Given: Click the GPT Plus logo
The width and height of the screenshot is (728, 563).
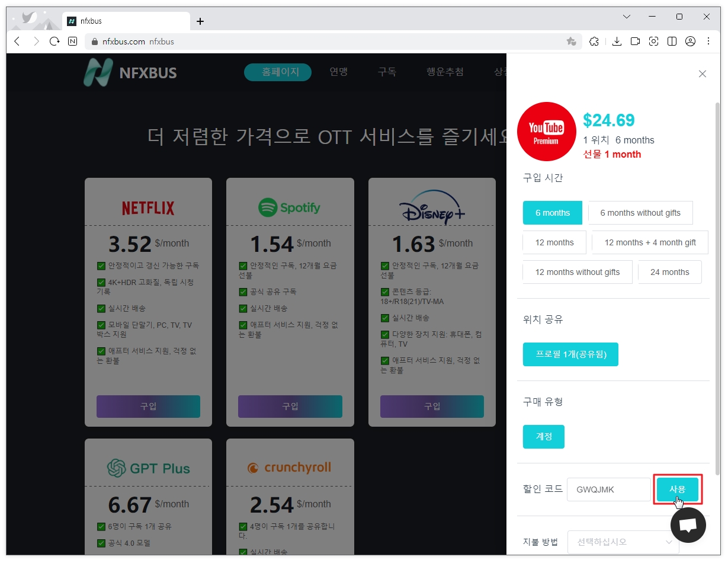Looking at the screenshot, I should pos(148,468).
